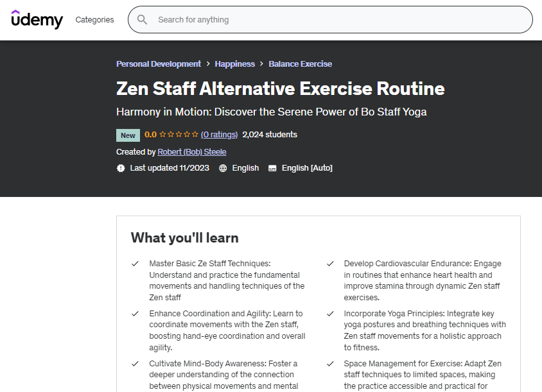Open the Balance Exercise breadcrumb link

pos(300,64)
